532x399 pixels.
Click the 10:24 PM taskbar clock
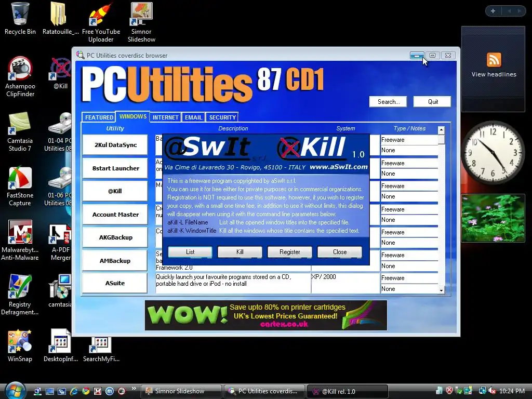512,391
